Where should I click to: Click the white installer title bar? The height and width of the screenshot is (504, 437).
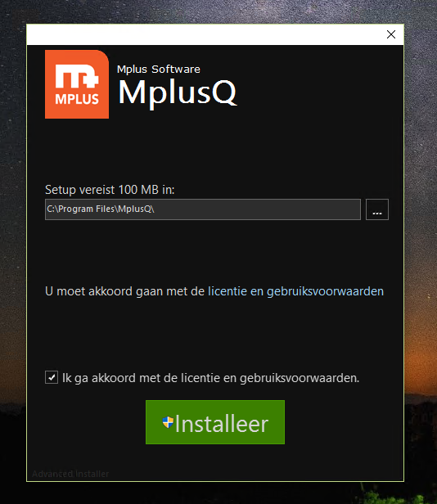205,34
